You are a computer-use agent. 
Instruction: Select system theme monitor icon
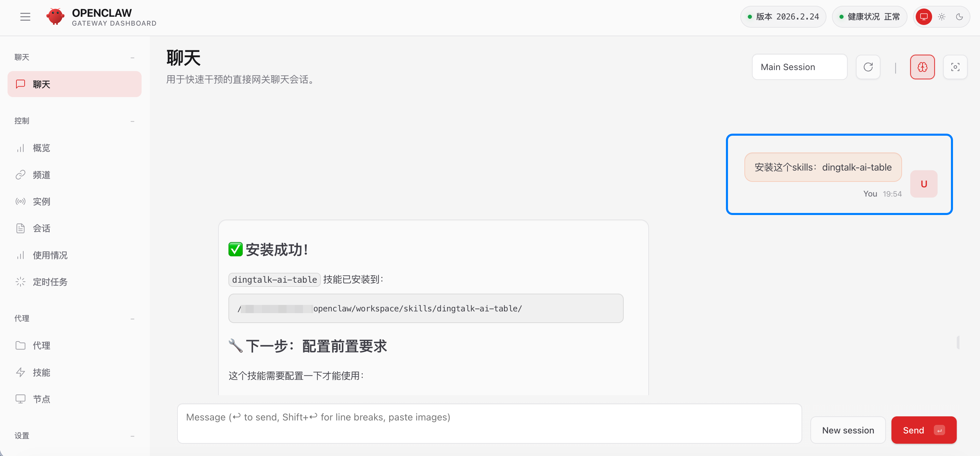click(924, 17)
